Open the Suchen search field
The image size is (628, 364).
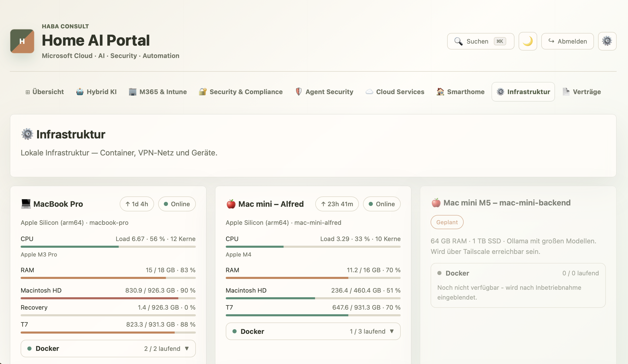[481, 41]
